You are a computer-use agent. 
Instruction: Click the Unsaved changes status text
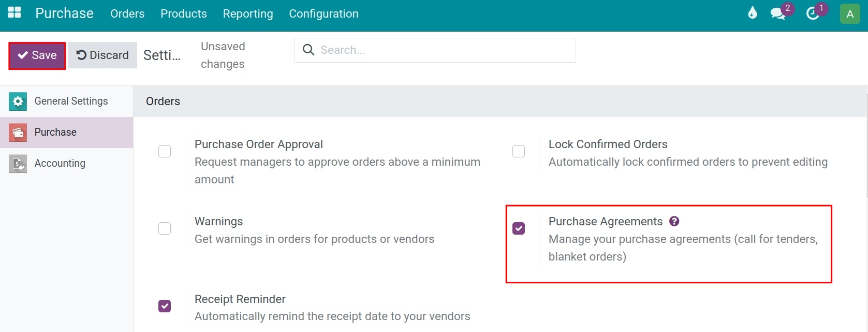click(223, 55)
